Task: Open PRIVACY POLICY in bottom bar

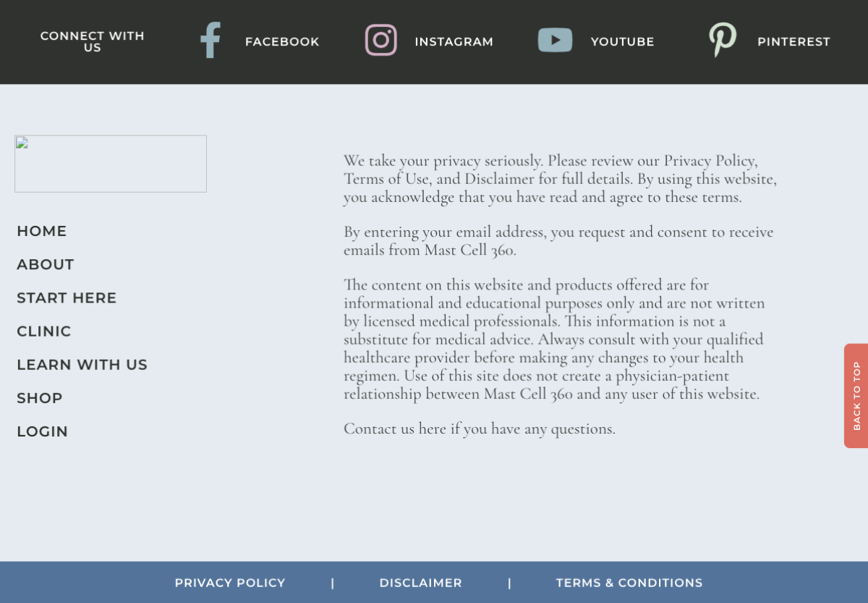Action: point(230,583)
